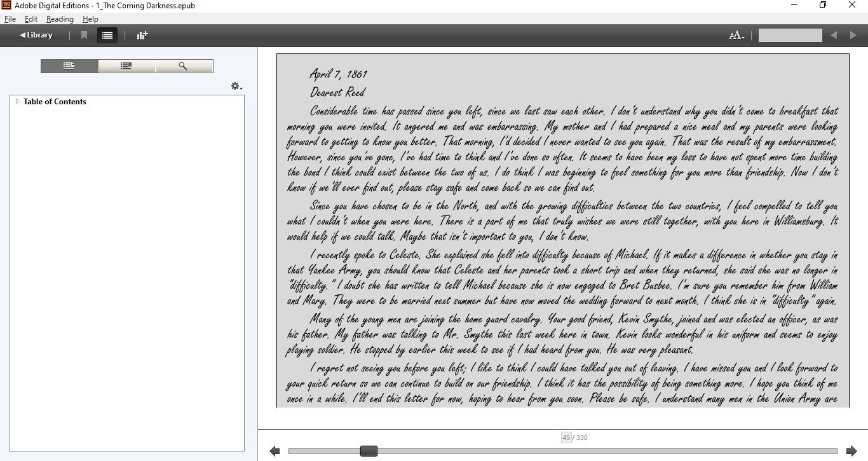Click the total page count '330'

click(581, 437)
